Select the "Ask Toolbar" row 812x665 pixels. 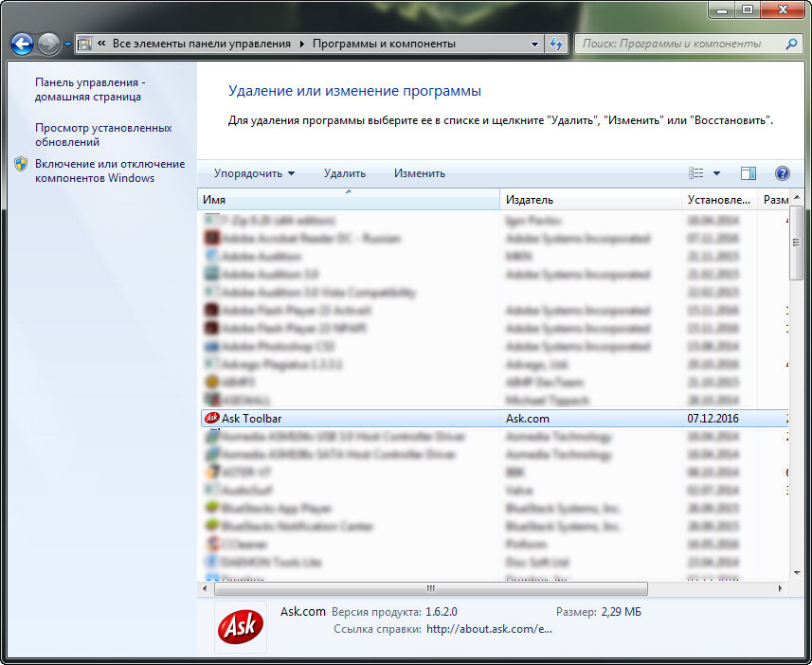(x=495, y=419)
